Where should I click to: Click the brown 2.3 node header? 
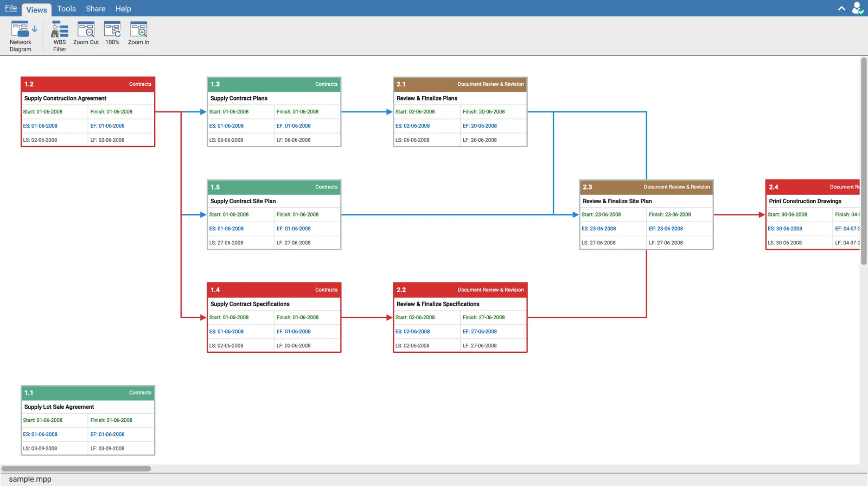click(646, 187)
